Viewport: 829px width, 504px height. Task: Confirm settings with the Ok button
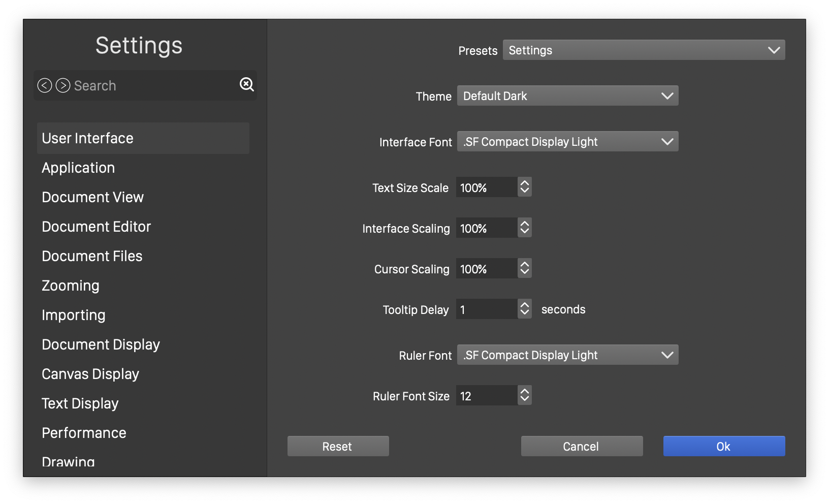724,446
